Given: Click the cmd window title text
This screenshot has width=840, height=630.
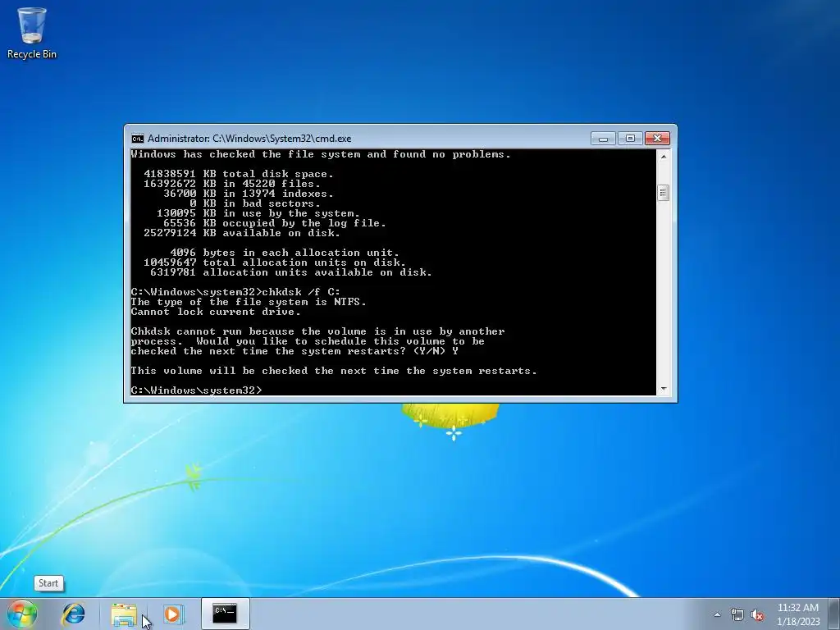Looking at the screenshot, I should [249, 139].
